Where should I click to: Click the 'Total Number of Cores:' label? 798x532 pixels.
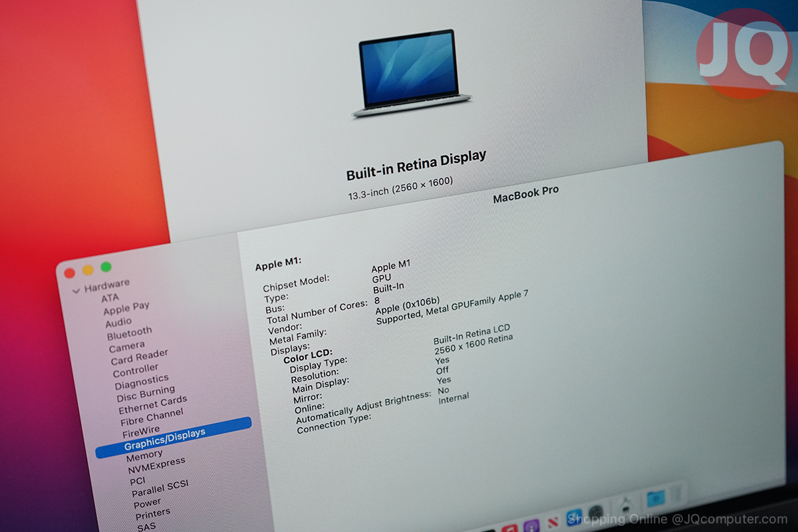[x=317, y=313]
